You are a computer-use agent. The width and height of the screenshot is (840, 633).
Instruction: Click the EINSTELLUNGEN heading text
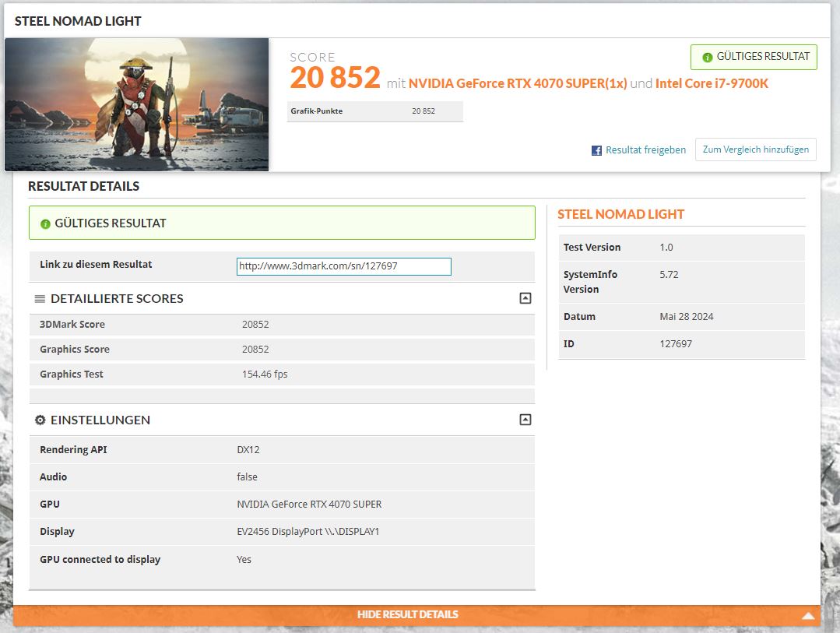[100, 420]
